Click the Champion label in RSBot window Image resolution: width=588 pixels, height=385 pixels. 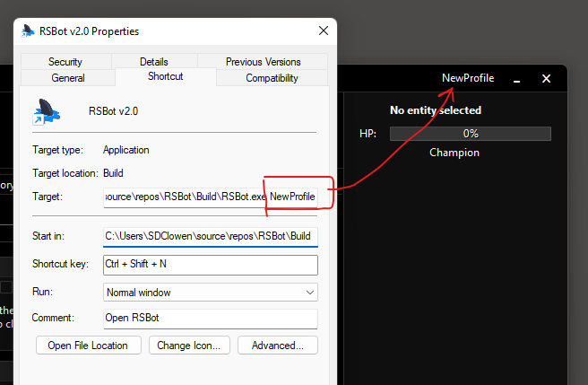pyautogui.click(x=454, y=153)
